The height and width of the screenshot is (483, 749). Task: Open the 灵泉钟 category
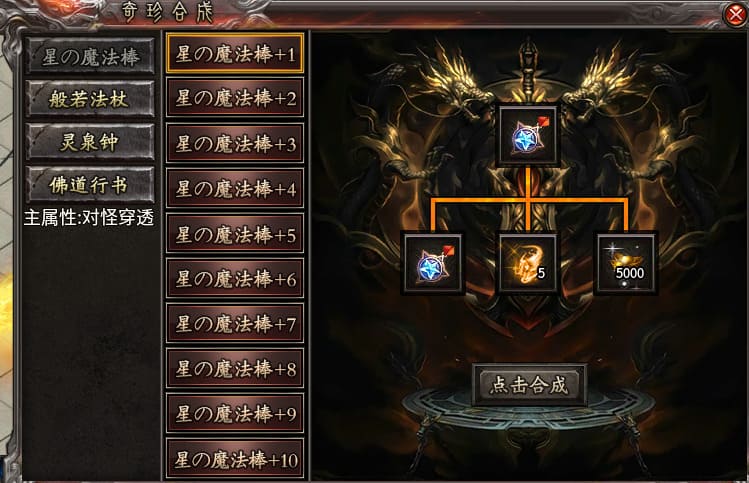tap(90, 142)
